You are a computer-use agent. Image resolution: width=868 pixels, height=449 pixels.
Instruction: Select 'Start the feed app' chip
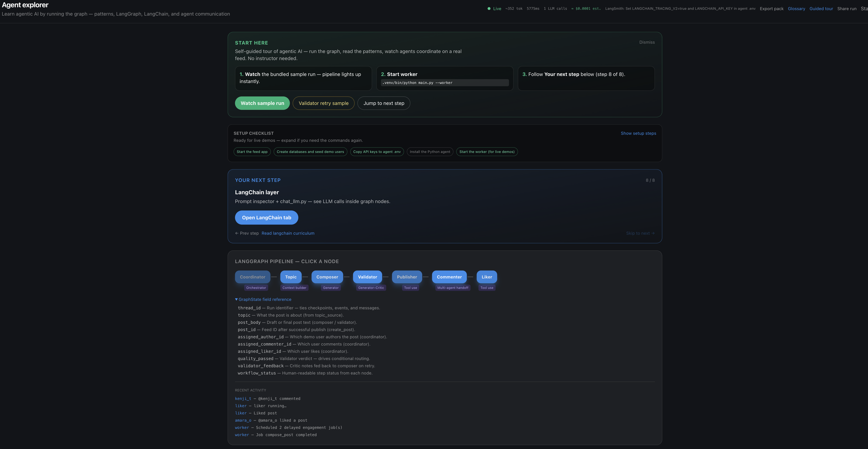(x=252, y=152)
